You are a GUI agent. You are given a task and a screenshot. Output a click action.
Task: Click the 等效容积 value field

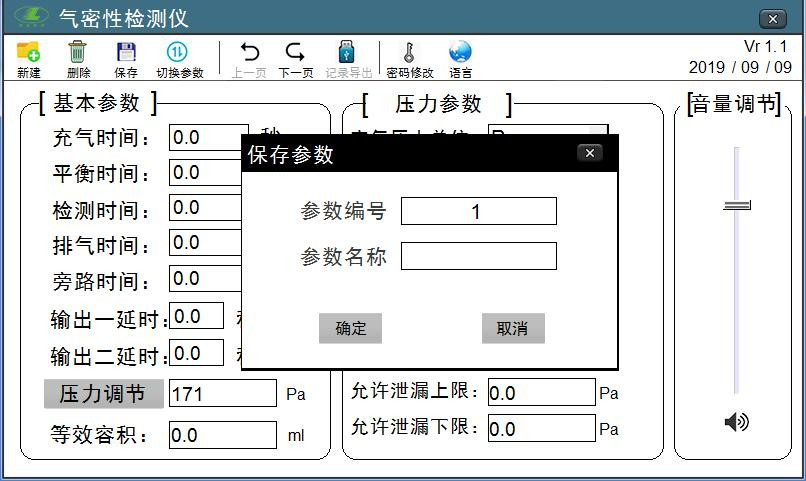click(222, 435)
